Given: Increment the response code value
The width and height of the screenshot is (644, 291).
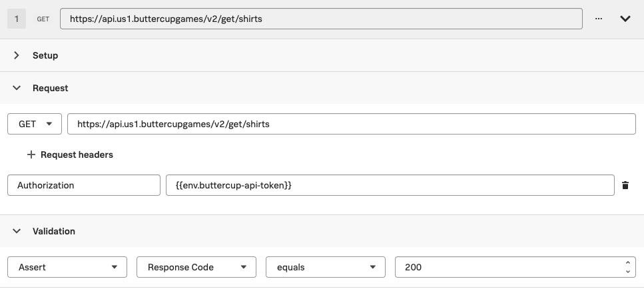Looking at the screenshot, I should [x=627, y=262].
